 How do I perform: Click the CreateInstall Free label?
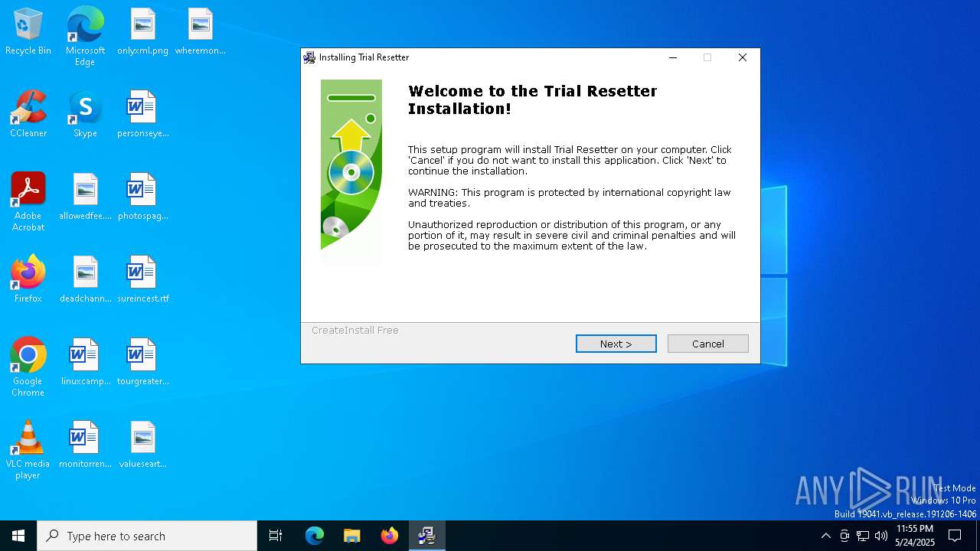pos(355,330)
